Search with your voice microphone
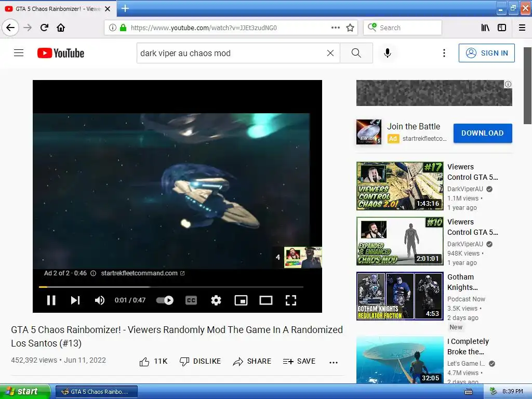 [388, 53]
